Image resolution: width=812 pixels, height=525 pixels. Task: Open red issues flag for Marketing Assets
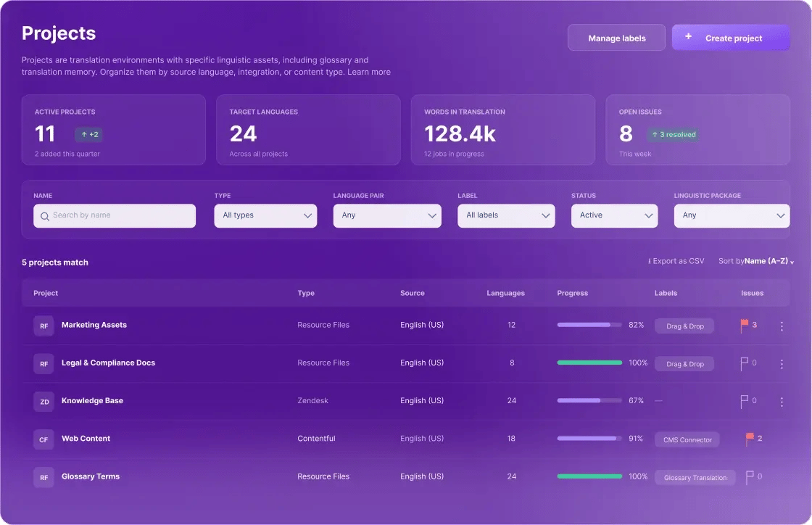tap(744, 326)
